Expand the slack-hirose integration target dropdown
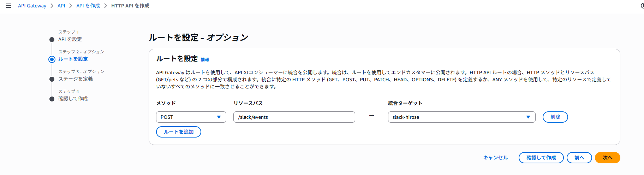The image size is (644, 175). click(x=461, y=117)
